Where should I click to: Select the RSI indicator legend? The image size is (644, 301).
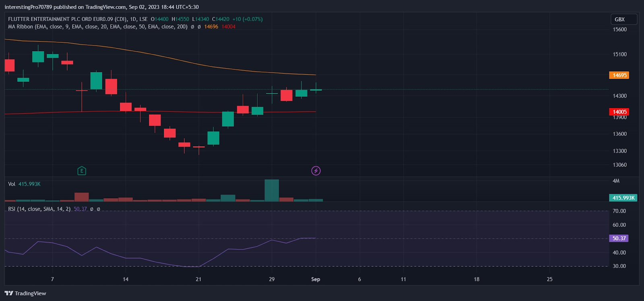pos(39,209)
